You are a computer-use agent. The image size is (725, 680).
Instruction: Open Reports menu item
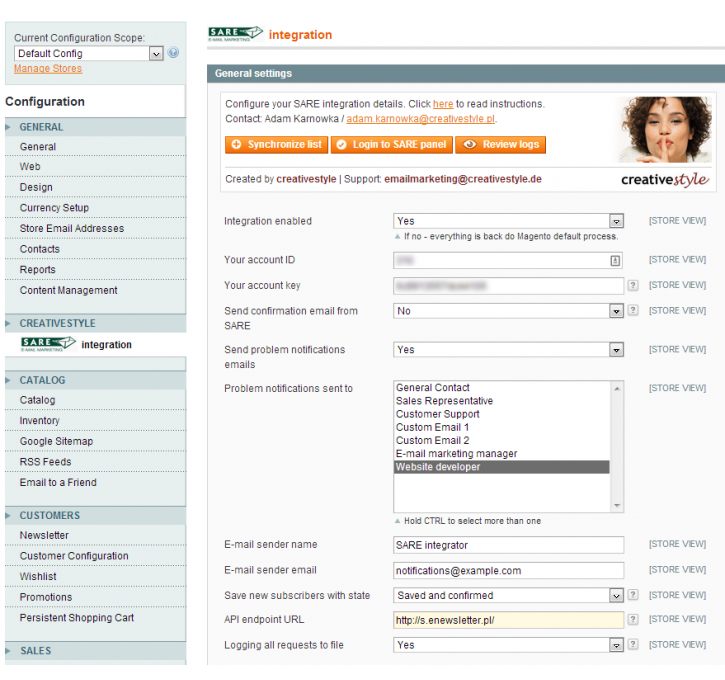[x=96, y=270]
